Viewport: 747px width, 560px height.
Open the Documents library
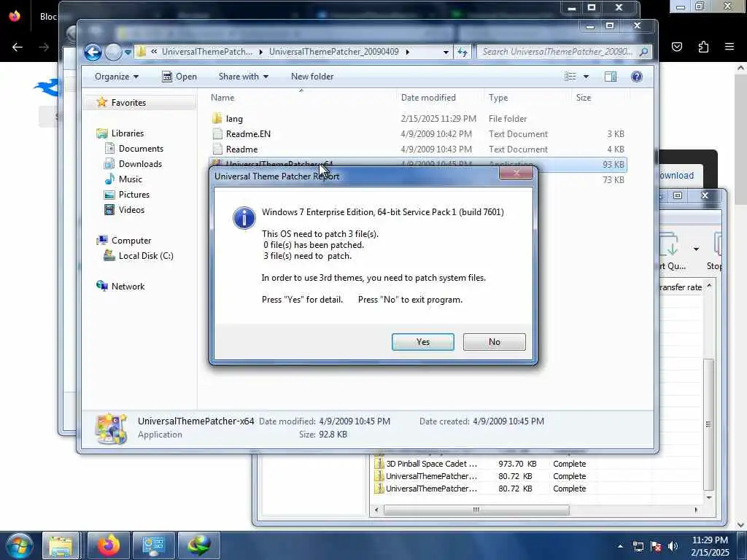click(141, 149)
